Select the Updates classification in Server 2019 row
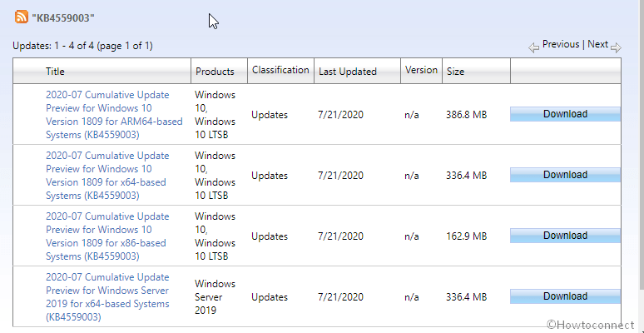 click(270, 297)
